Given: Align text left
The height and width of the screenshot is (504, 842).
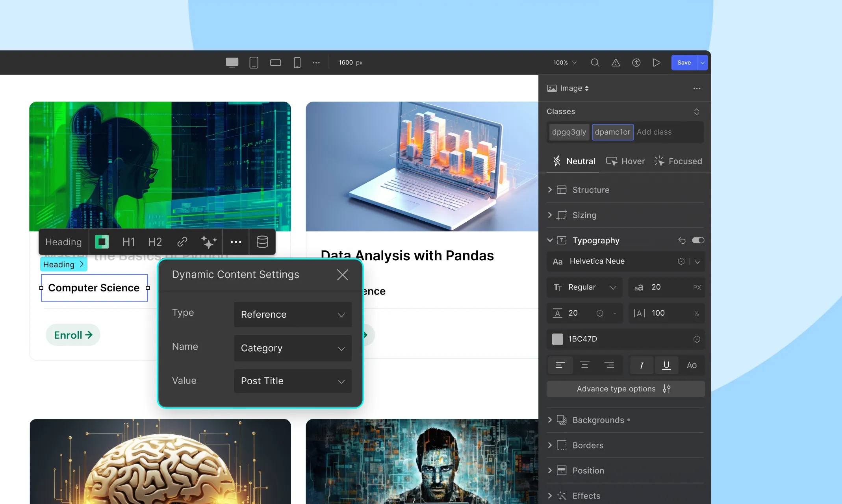Looking at the screenshot, I should pos(560,365).
